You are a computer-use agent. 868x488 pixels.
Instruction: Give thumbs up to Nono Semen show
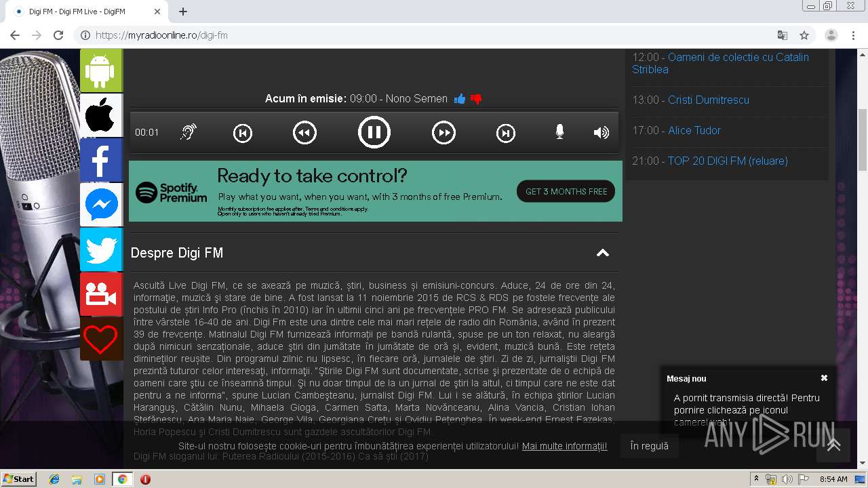coord(460,99)
